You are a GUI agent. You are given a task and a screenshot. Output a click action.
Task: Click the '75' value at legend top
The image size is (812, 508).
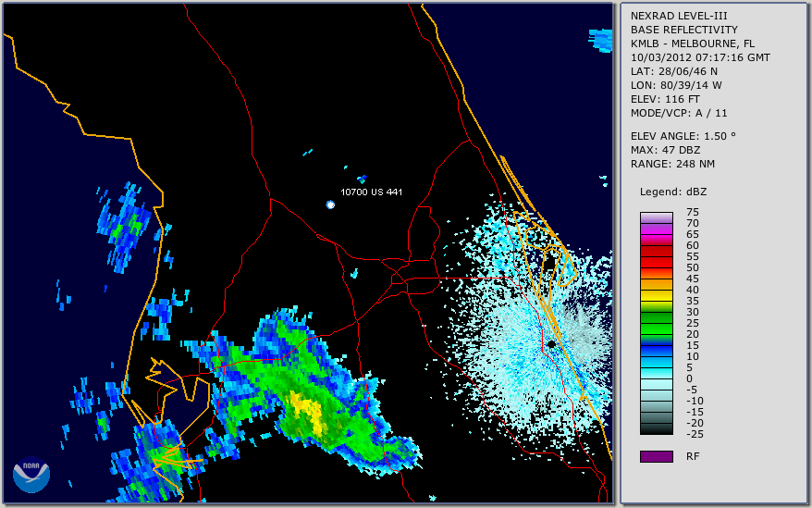(693, 212)
